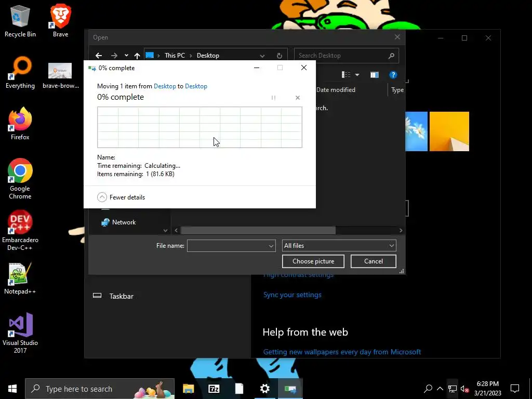The width and height of the screenshot is (532, 399).
Task: Sort by the Date modified column header
Action: [336, 90]
